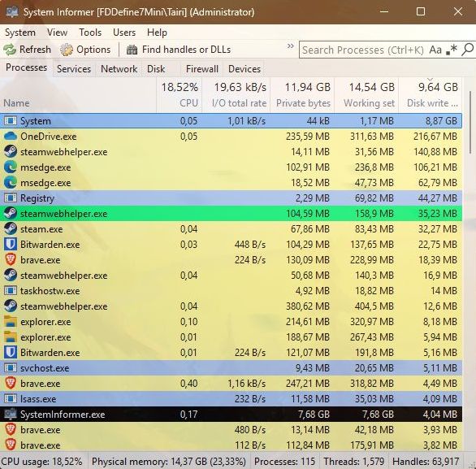Sort by the CPU column header
476x469 pixels.
point(179,95)
